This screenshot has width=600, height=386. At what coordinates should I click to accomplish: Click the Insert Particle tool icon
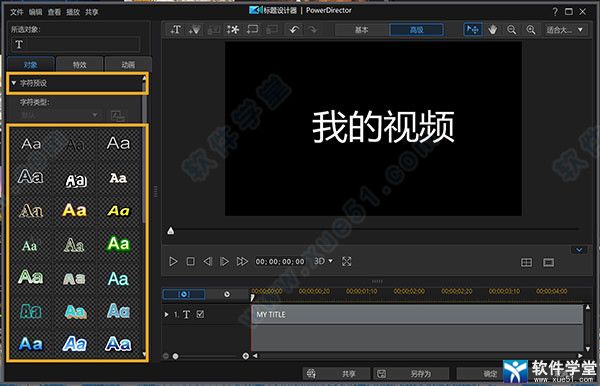(194, 29)
